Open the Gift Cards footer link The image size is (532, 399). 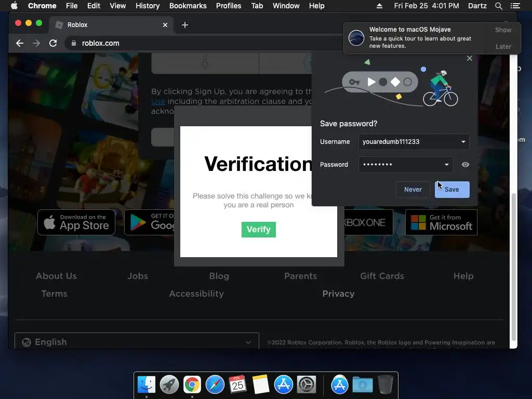pos(382,276)
